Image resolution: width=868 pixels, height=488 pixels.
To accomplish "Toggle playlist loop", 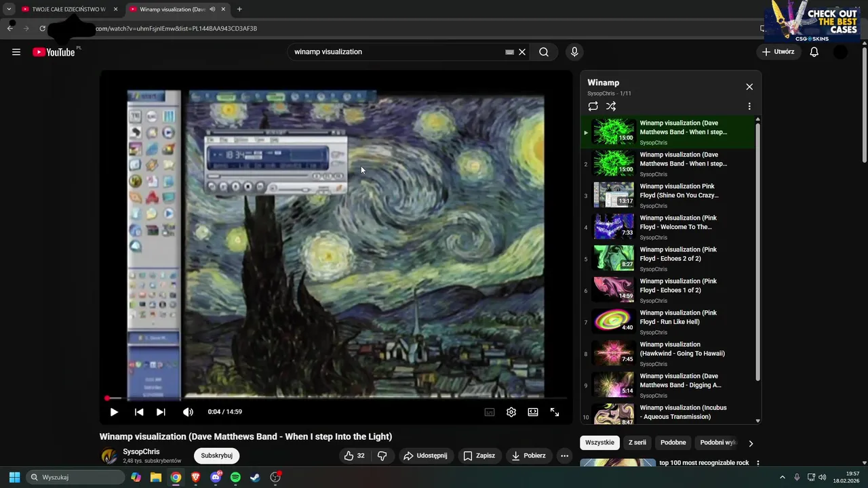I will coord(593,106).
